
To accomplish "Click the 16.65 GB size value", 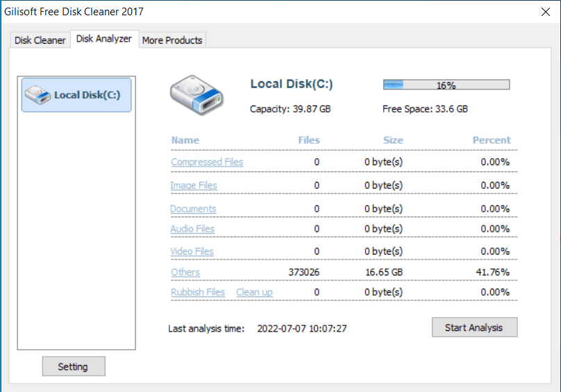I will click(384, 272).
